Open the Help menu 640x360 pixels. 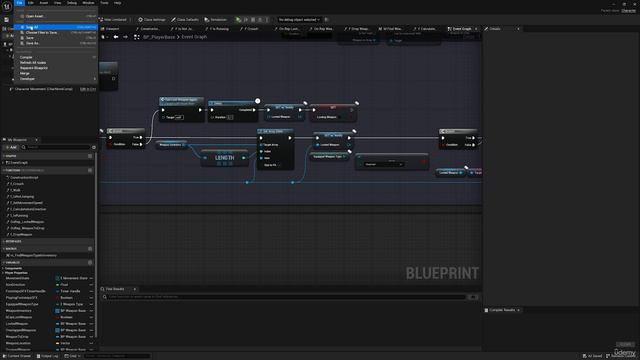pos(118,3)
